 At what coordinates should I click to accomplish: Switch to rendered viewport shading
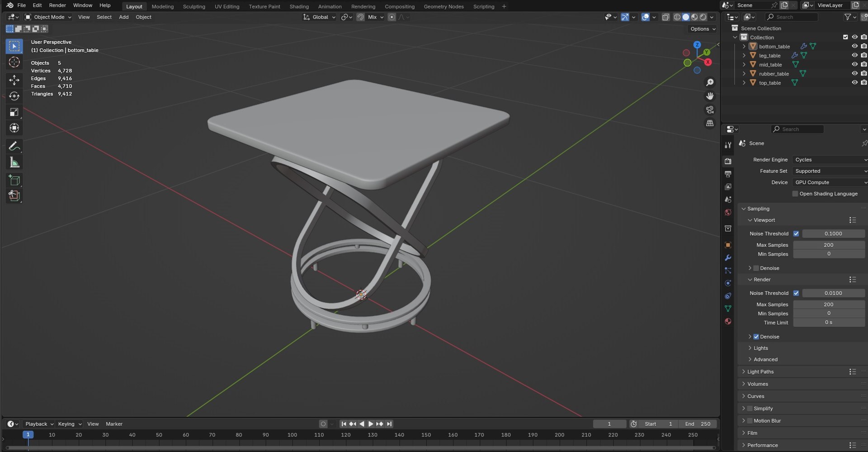pyautogui.click(x=703, y=17)
